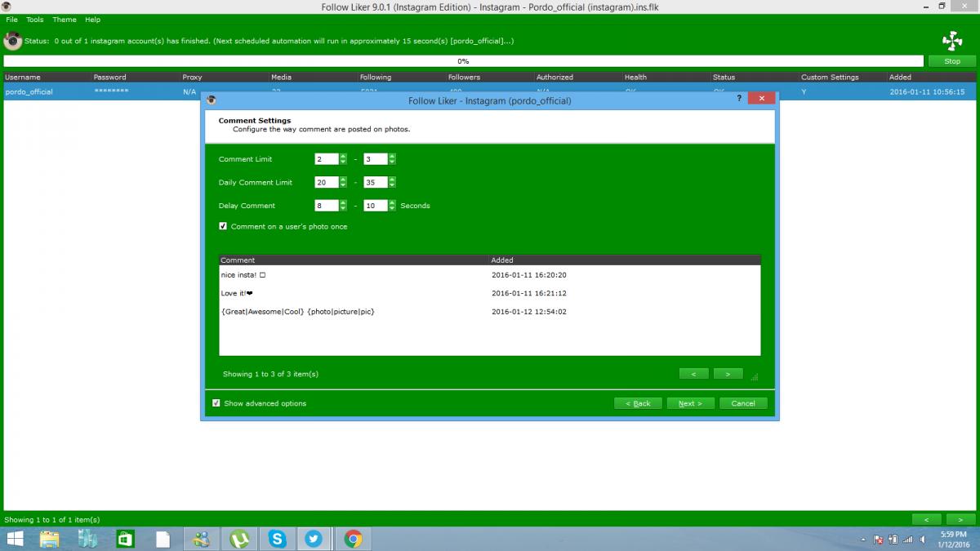Decrease Daily Comment Limit maximum value
The image size is (980, 551).
pyautogui.click(x=392, y=185)
